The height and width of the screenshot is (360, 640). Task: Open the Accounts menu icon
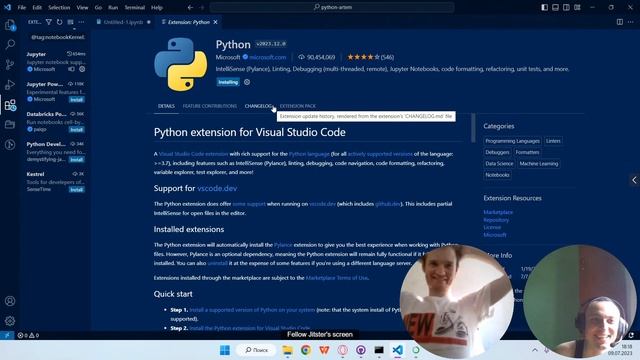[10, 301]
